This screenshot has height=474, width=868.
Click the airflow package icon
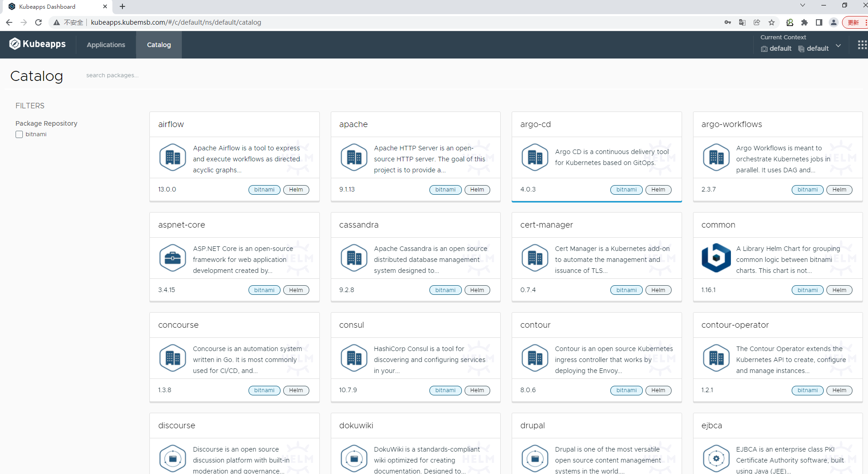(173, 158)
